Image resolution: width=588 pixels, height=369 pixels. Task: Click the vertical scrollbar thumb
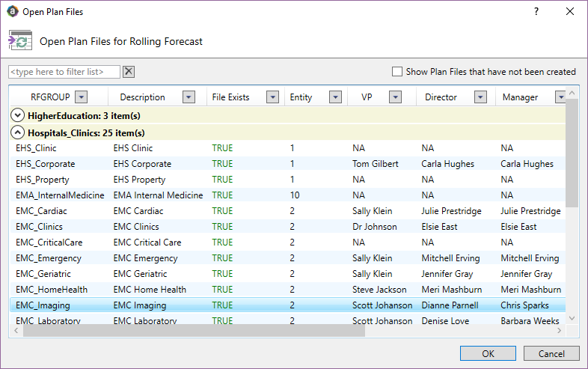tap(572, 153)
